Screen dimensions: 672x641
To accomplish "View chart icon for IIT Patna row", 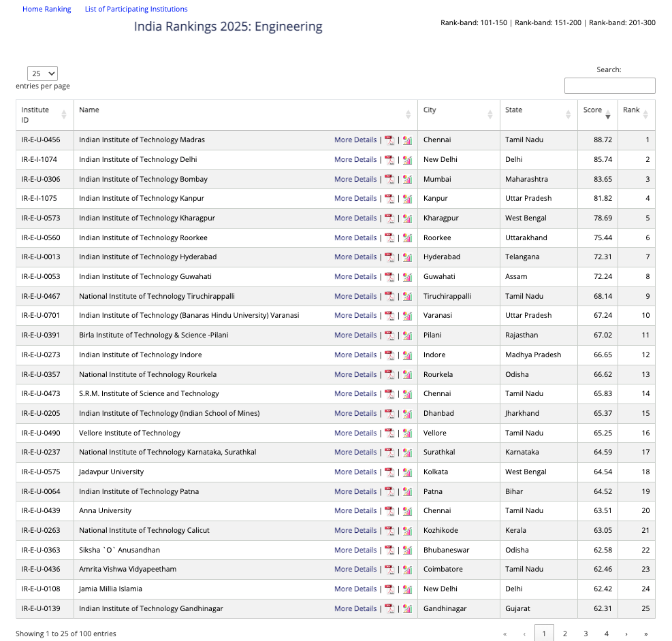I will (407, 491).
